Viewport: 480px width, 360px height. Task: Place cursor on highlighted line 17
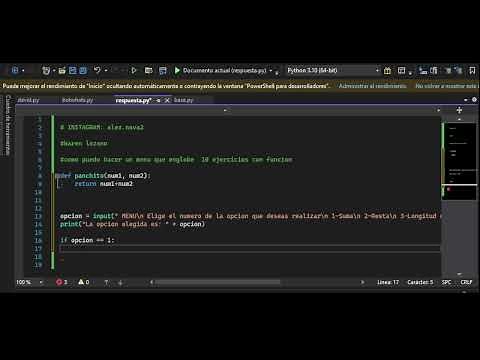(250, 248)
